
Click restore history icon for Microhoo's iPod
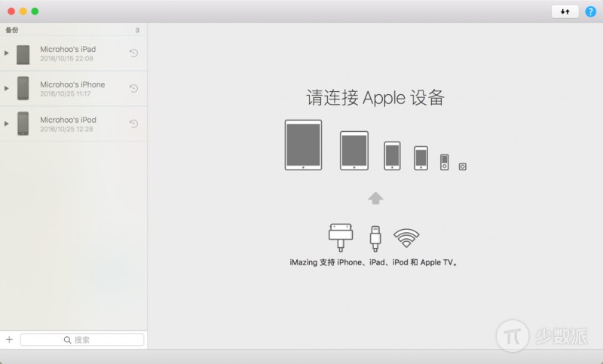[133, 124]
